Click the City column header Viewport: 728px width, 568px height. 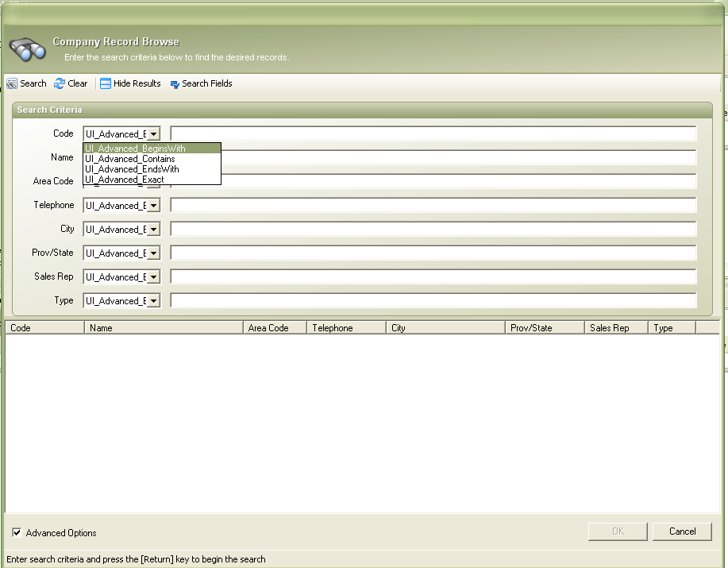pyautogui.click(x=445, y=327)
